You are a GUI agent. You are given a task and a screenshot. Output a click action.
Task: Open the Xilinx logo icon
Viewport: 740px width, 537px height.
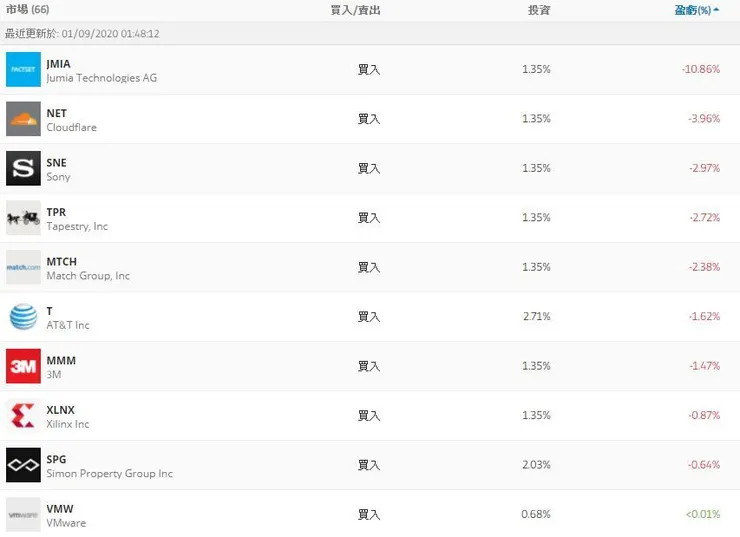[23, 416]
